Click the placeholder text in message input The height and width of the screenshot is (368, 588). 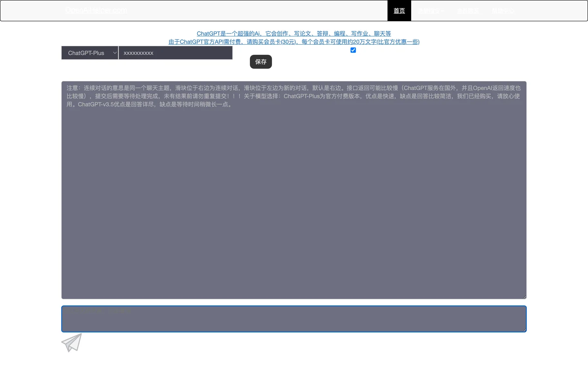click(x=99, y=311)
